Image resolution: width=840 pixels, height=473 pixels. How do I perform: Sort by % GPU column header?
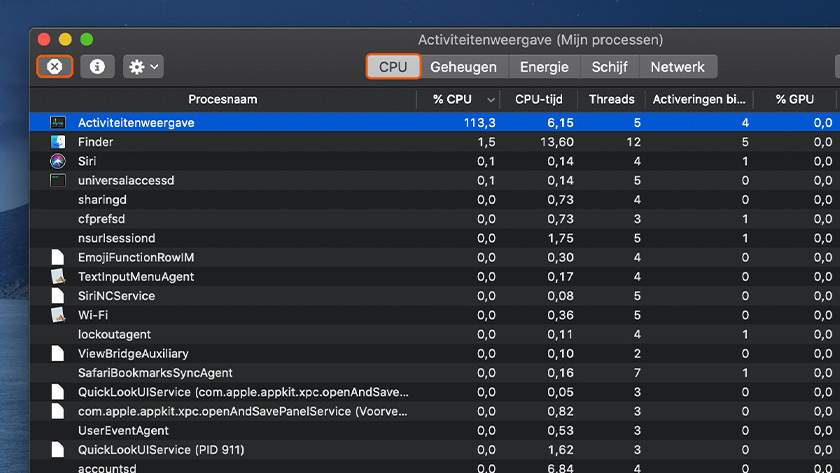795,99
